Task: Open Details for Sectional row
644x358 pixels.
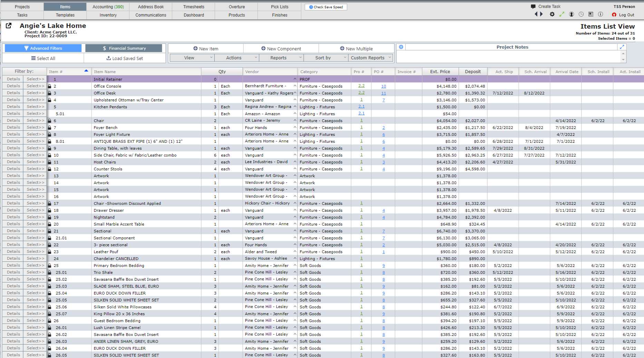Action: tap(13, 231)
